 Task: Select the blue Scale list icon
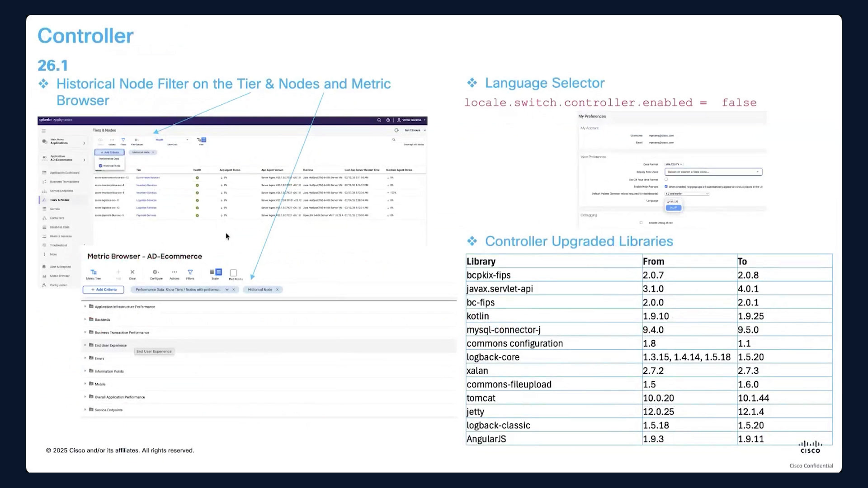click(x=219, y=272)
